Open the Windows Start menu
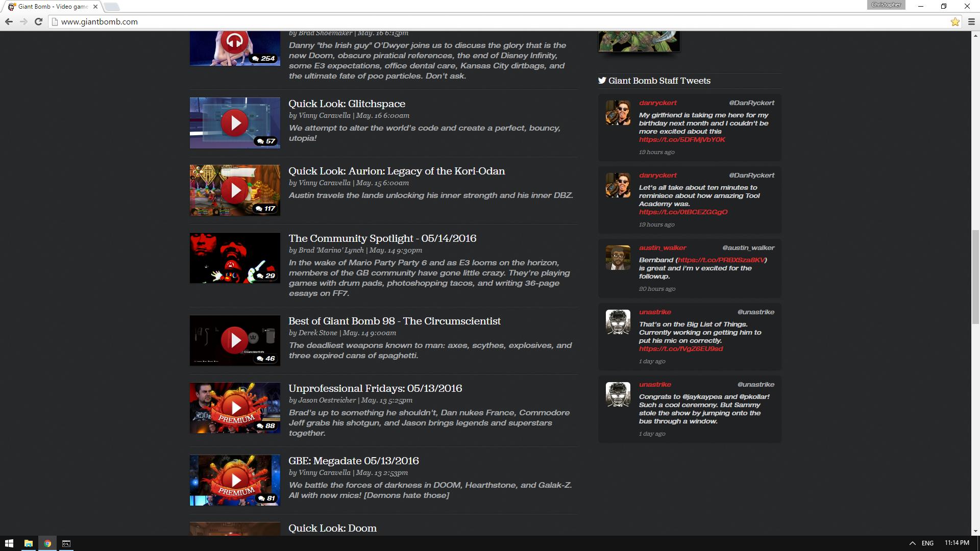980x551 pixels. click(x=9, y=543)
